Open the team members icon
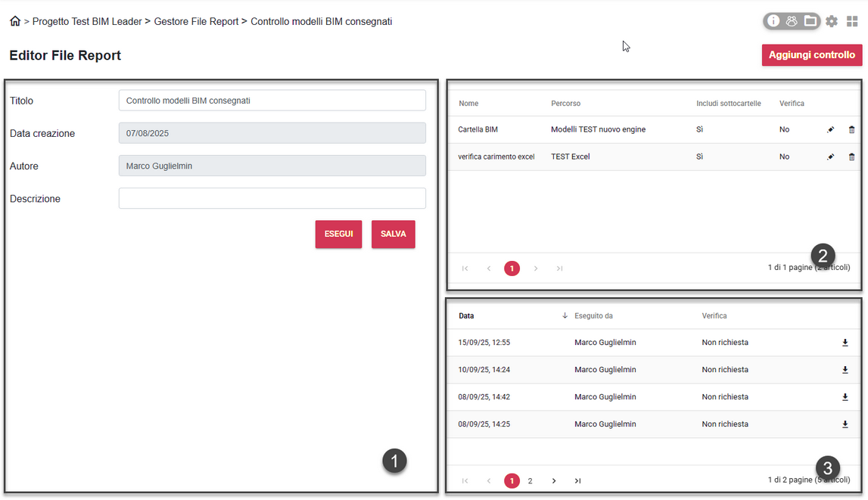This screenshot has height=500, width=868. [792, 21]
